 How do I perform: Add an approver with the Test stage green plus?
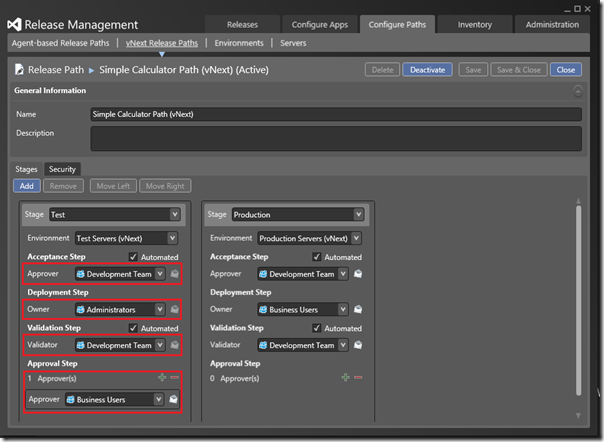(162, 377)
